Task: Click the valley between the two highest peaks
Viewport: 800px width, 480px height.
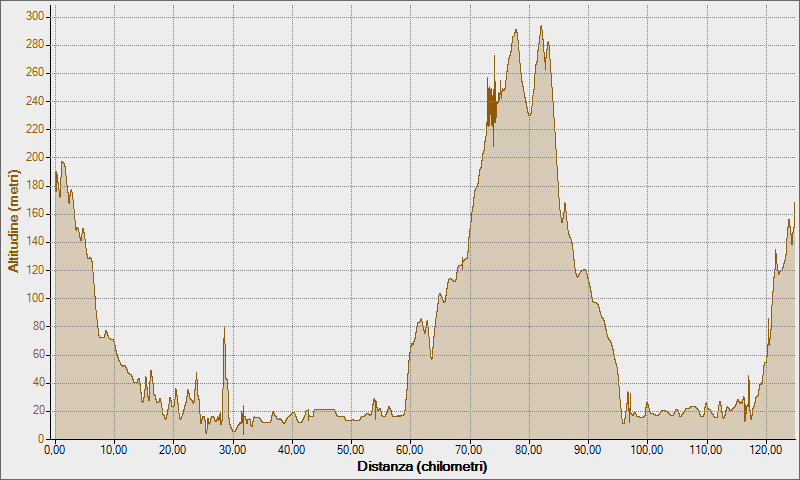Action: (530, 115)
